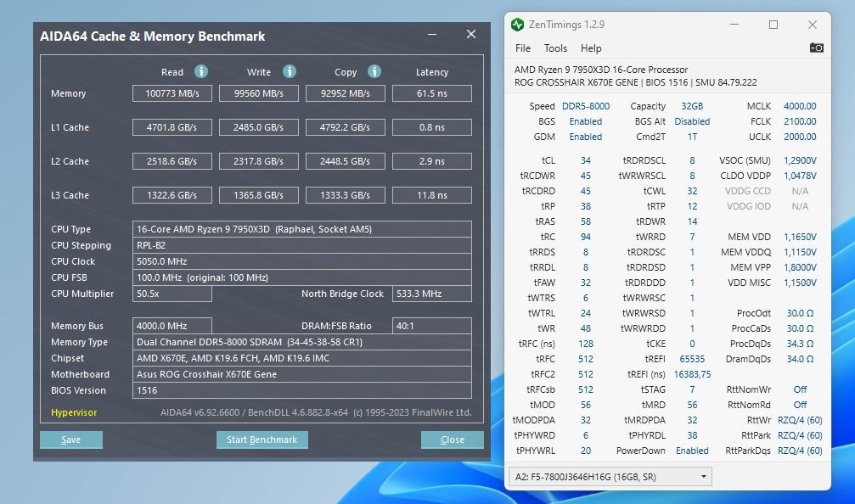855x504 pixels.
Task: Click the Motherboard field Asus ROG Crosshair
Action: point(302,374)
